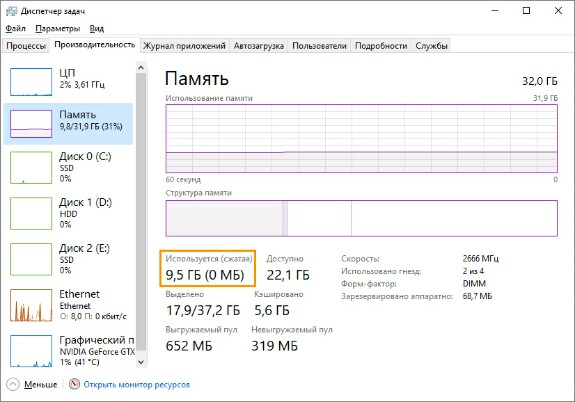
Task: Click Открыть монитор ресурсов link
Action: 137,384
